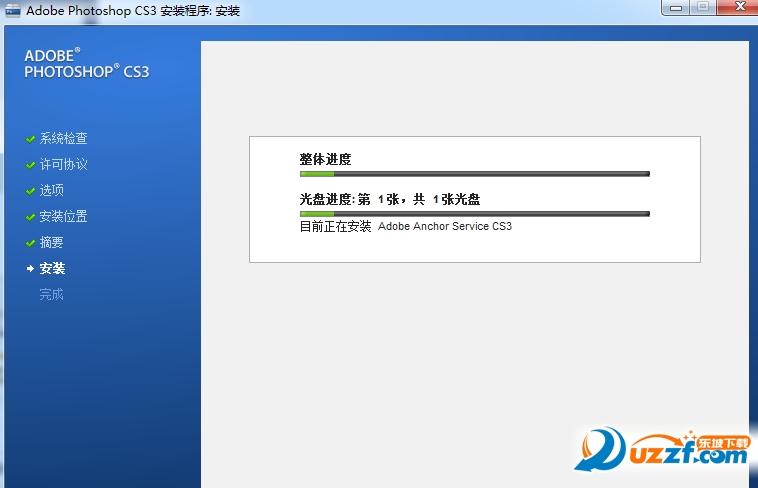Click the window title text
The height and width of the screenshot is (488, 758).
tap(133, 11)
